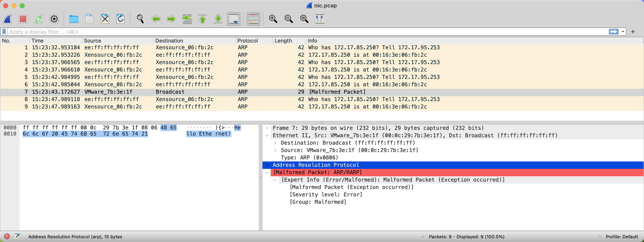
Task: Click the plus button to add filter
Action: 633,32
